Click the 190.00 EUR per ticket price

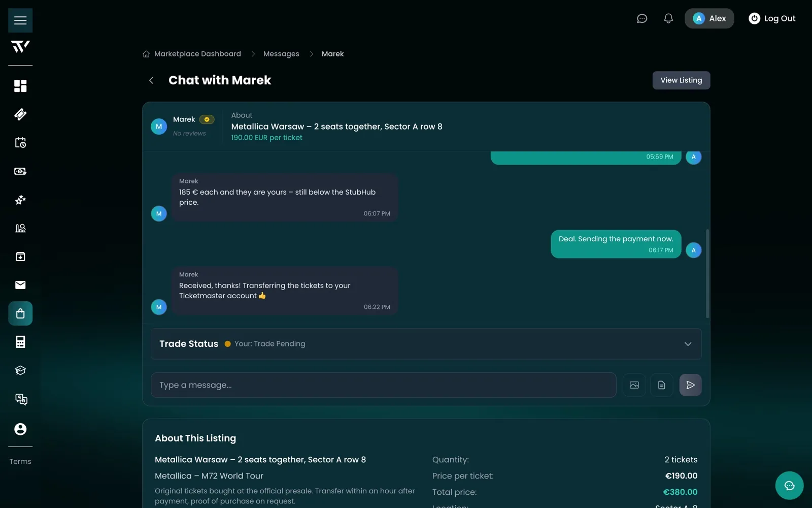click(x=266, y=138)
